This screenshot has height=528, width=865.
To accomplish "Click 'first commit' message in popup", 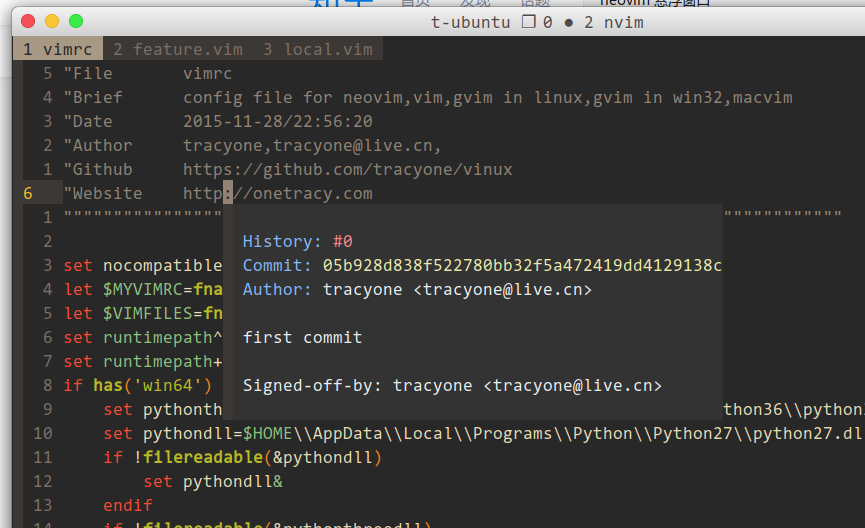I will (302, 338).
